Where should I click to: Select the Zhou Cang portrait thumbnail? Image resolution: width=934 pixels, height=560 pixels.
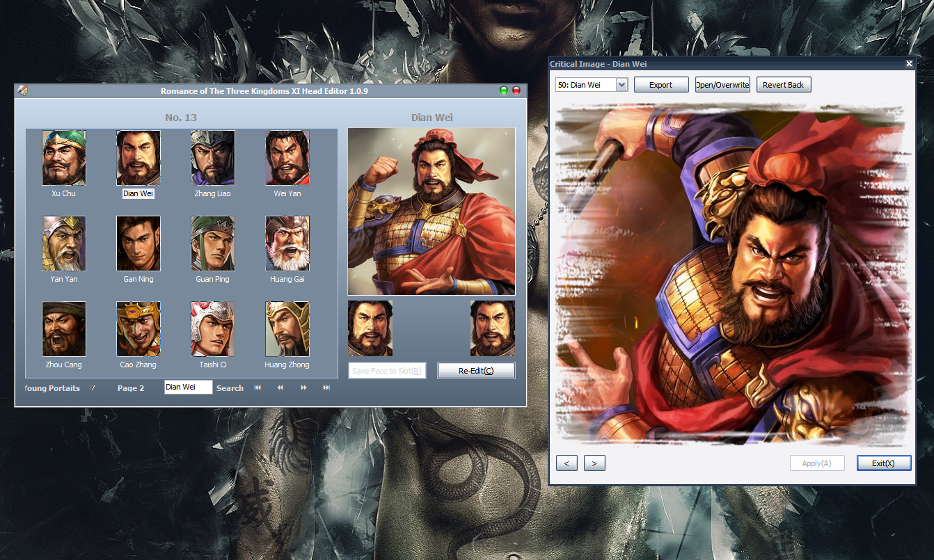click(x=64, y=329)
